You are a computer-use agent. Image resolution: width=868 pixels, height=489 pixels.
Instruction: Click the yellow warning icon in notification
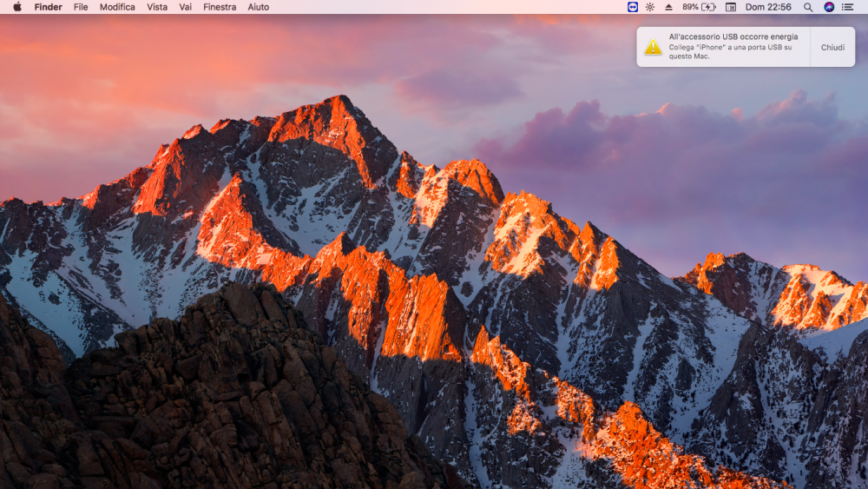(654, 47)
